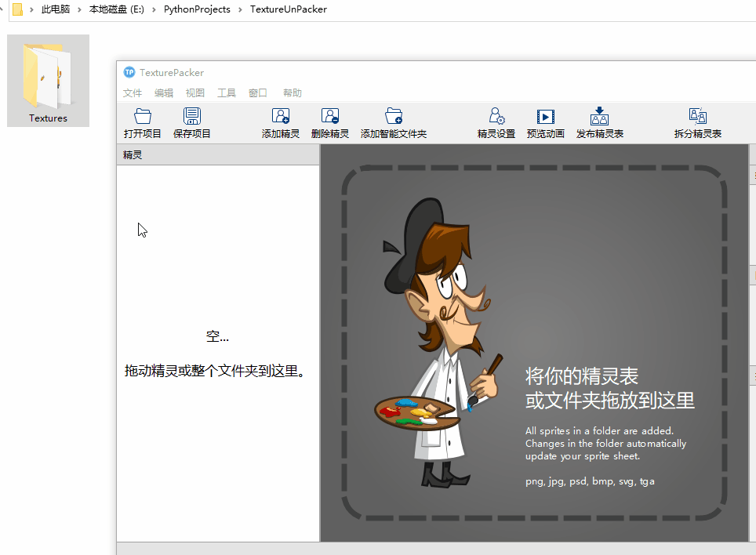756x555 pixels.
Task: Click text 将你的精灵表 或文件夹拖放到这里
Action: click(x=610, y=388)
